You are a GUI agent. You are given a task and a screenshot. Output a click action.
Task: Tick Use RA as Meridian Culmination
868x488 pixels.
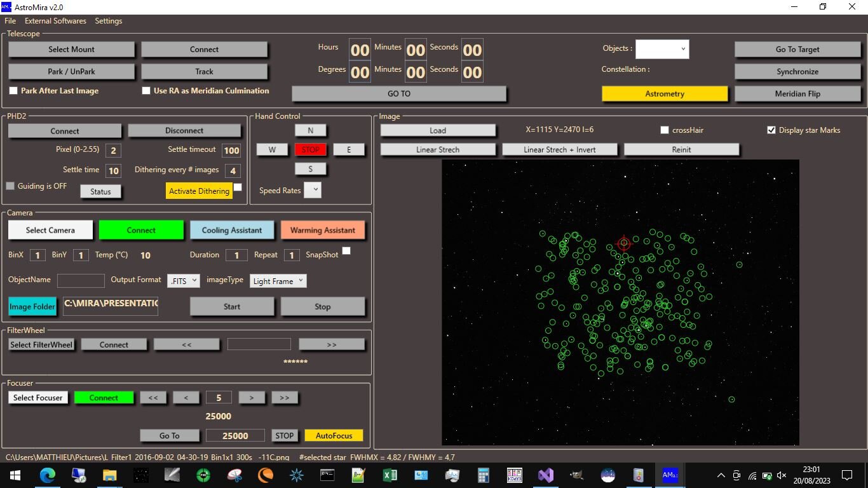tap(146, 91)
